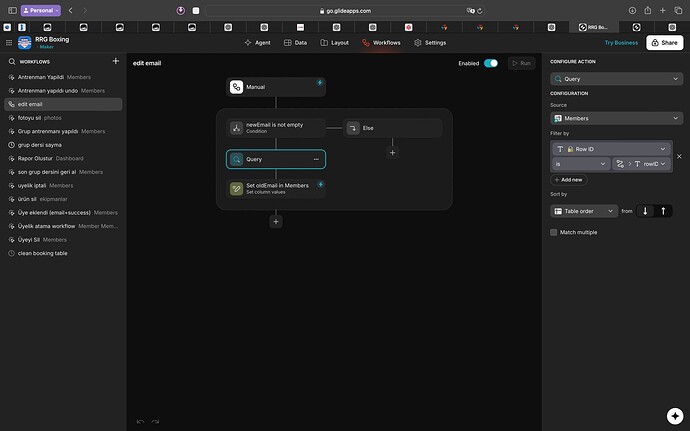
Task: Click the Share button
Action: click(664, 43)
